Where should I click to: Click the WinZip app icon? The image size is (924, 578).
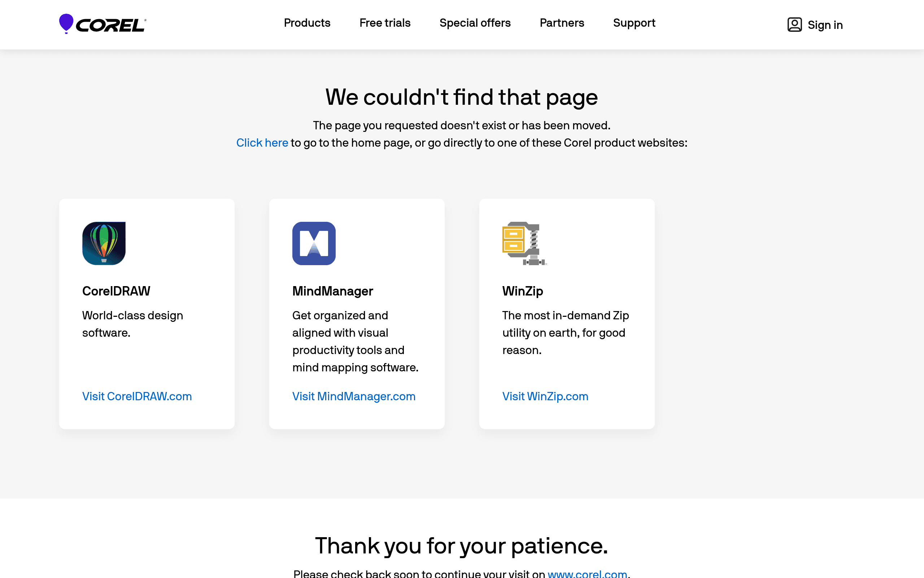tap(524, 243)
